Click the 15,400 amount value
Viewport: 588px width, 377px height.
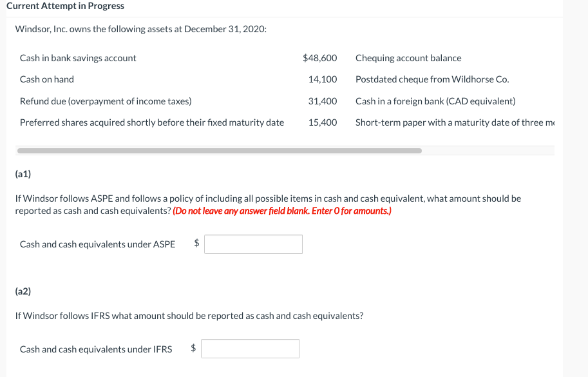(x=325, y=122)
